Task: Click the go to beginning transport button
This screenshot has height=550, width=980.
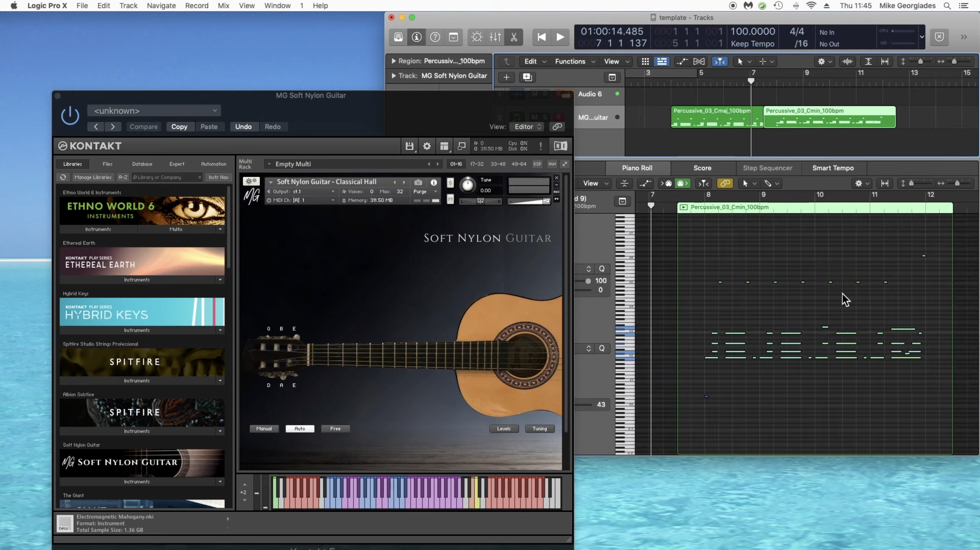Action: [541, 37]
